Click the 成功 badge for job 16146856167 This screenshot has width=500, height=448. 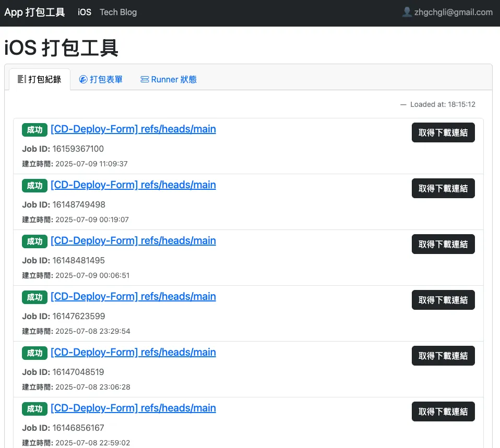[34, 409]
